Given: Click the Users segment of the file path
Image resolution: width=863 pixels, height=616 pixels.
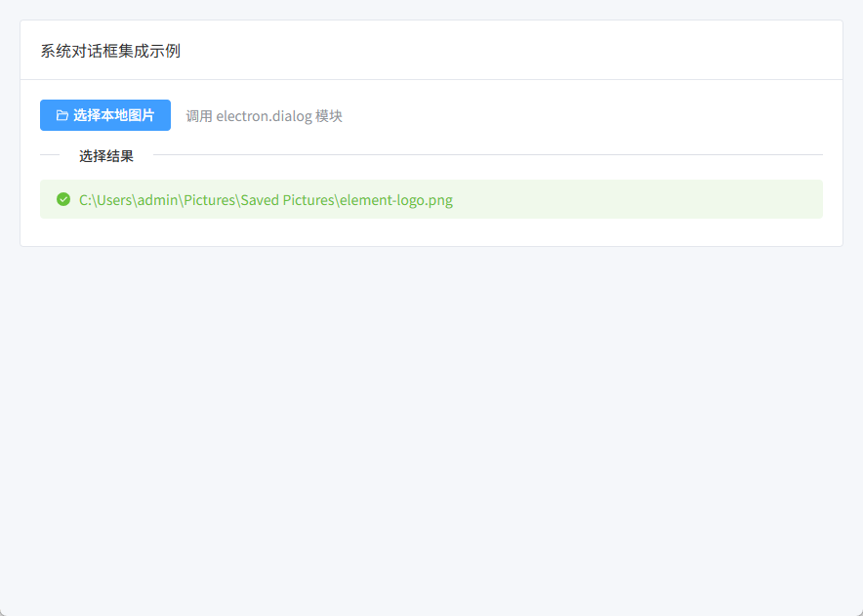Looking at the screenshot, I should [x=113, y=200].
